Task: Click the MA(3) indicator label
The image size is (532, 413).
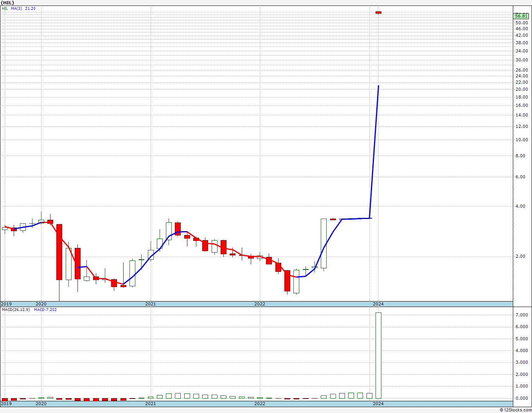Action: pos(16,8)
